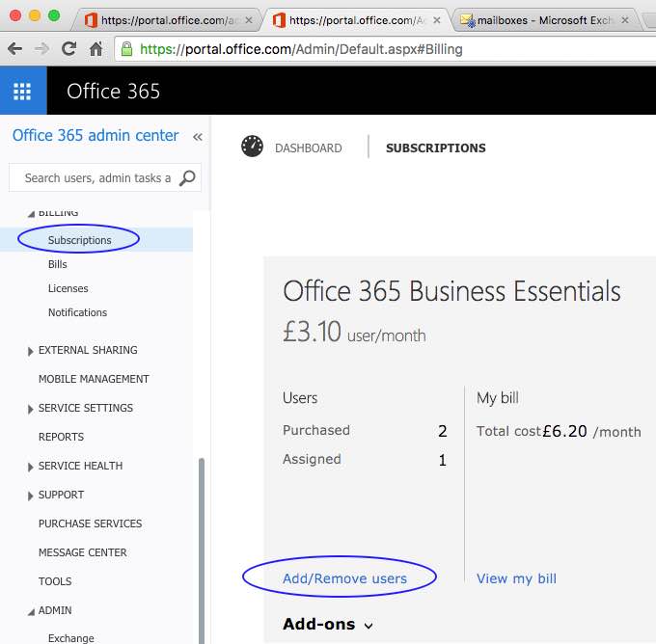Click the search magnifier icon in the sidebar

pyautogui.click(x=187, y=177)
